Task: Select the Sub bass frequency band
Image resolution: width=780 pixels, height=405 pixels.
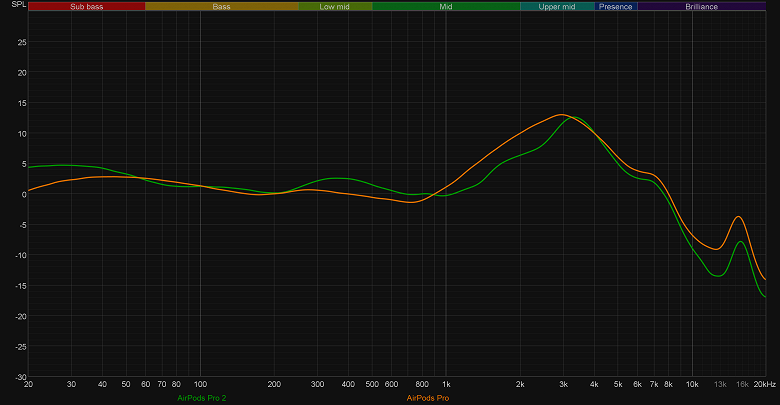Action: (x=87, y=6)
